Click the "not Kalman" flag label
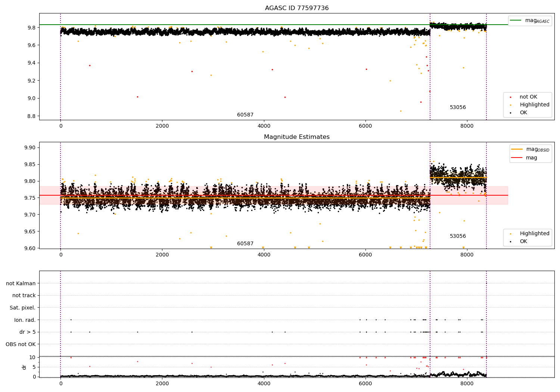Screen dimensions: 560x392 pos(21,284)
